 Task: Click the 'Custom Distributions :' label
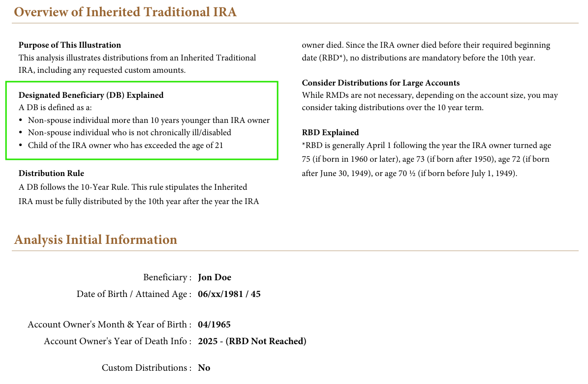pyautogui.click(x=147, y=368)
